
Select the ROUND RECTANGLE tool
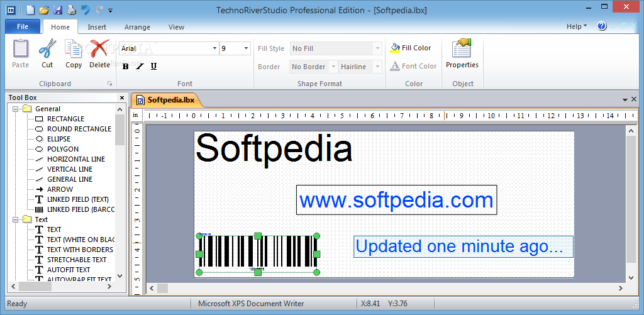[x=73, y=129]
